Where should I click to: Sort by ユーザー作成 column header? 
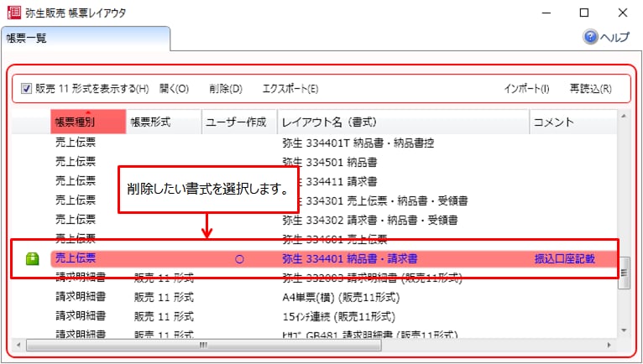[239, 122]
